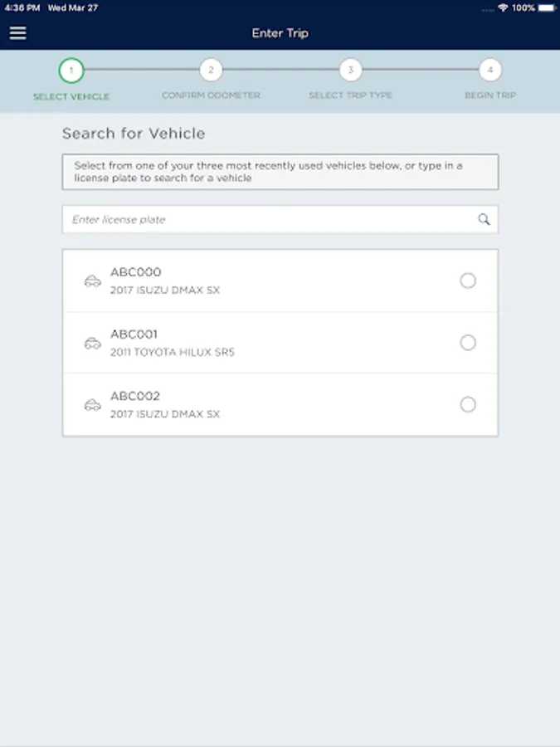This screenshot has width=560, height=747.
Task: Click the Select Vehicle step label
Action: pyautogui.click(x=71, y=96)
